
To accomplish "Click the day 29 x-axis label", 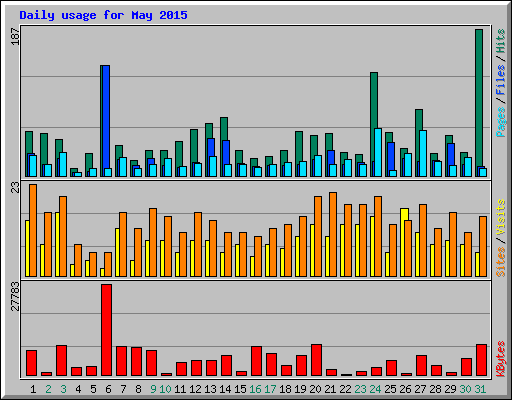I will pyautogui.click(x=450, y=389).
